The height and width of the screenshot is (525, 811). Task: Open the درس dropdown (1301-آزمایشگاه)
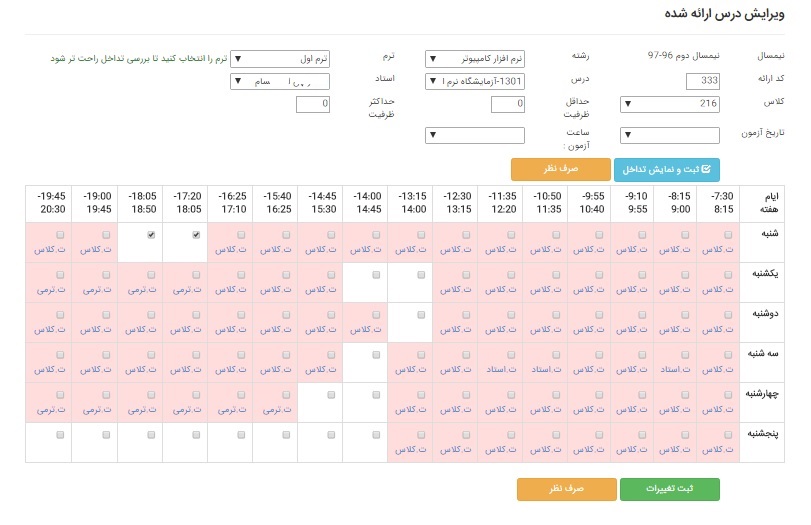[474, 81]
